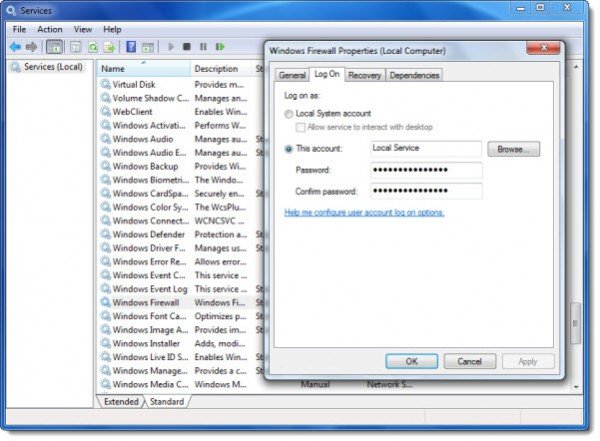Click the Stop Service square icon
This screenshot has height=441, width=600.
(187, 47)
